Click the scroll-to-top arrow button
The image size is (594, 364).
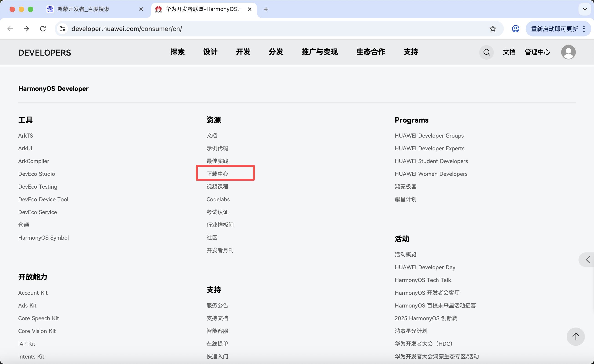[575, 336]
